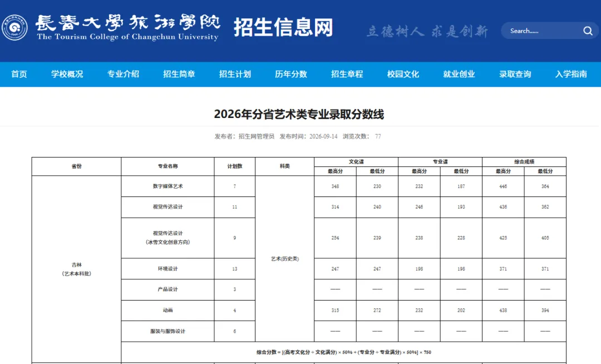Click plan count 7 for 数字媒体艺术
Image resolution: width=601 pixels, height=364 pixels.
pos(235,186)
